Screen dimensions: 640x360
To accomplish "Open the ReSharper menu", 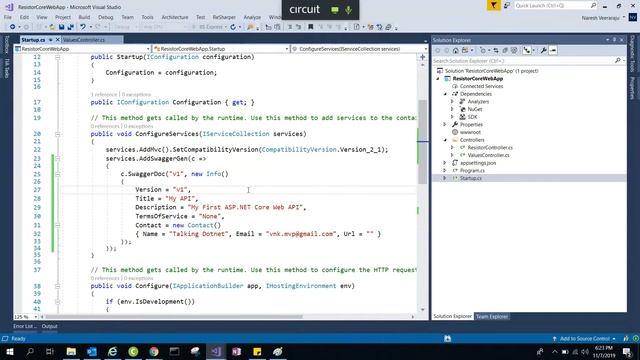I will (x=224, y=17).
